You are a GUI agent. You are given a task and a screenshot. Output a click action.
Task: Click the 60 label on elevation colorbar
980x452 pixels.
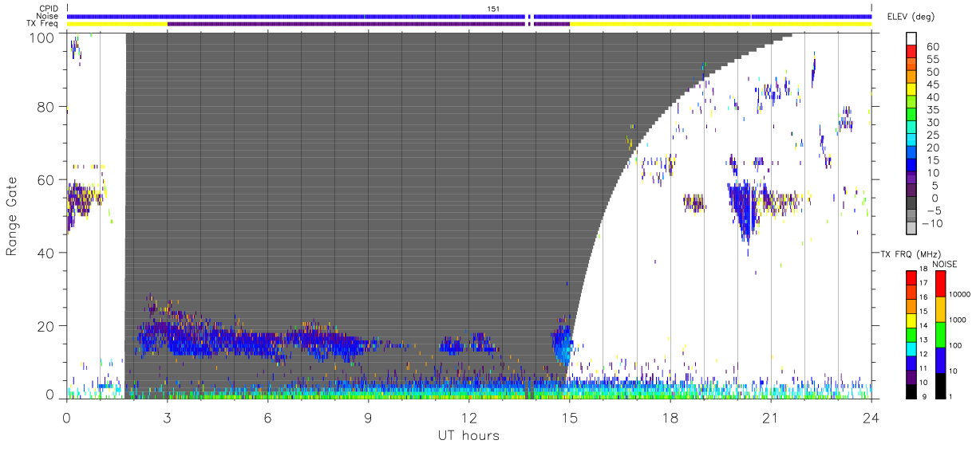tap(932, 47)
